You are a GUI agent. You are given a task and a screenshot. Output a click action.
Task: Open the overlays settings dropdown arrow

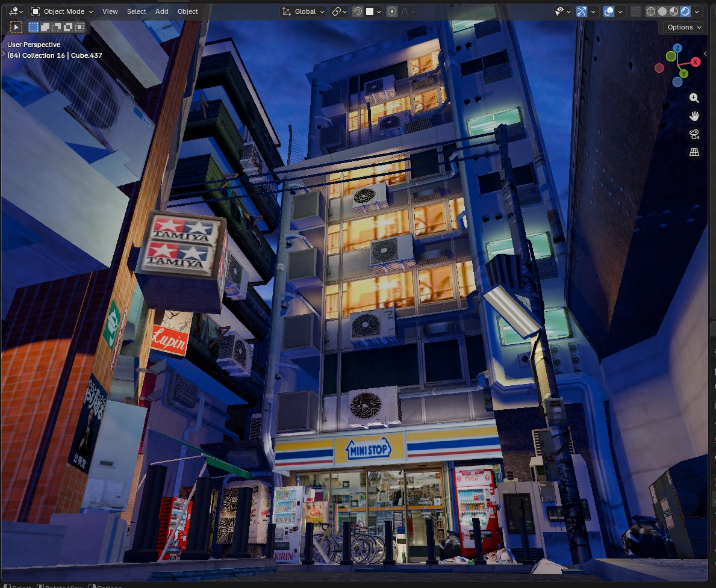620,11
